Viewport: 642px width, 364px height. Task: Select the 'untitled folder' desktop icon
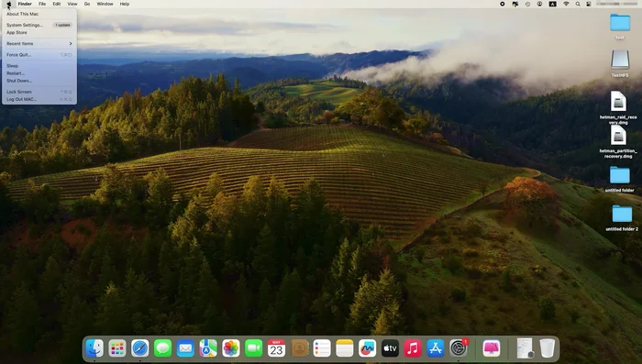[x=619, y=175]
